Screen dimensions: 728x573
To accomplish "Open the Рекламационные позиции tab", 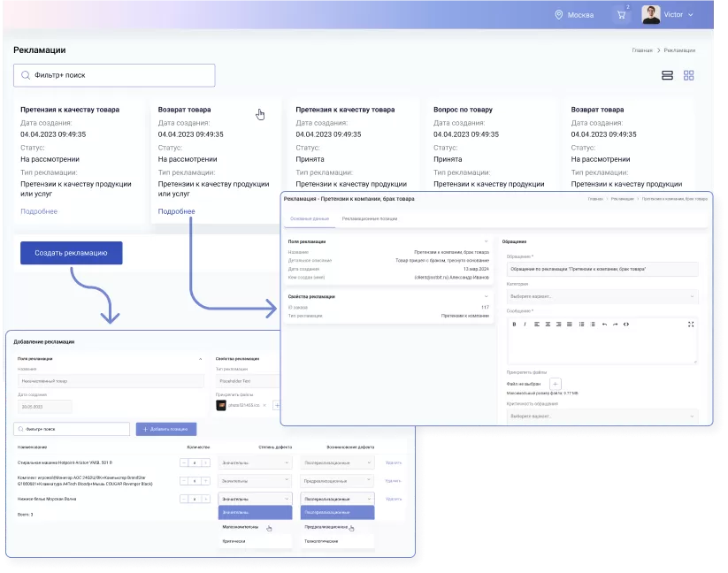I will [369, 218].
